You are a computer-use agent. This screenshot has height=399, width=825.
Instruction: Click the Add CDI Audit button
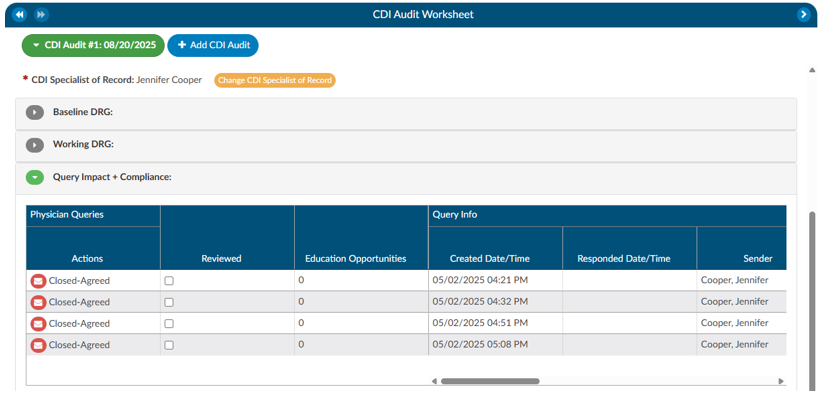click(x=213, y=45)
